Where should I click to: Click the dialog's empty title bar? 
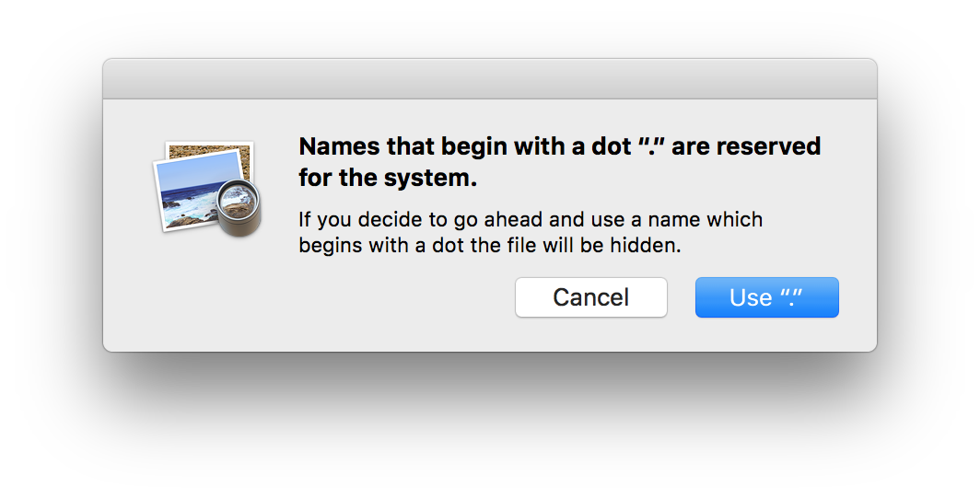[x=489, y=79]
